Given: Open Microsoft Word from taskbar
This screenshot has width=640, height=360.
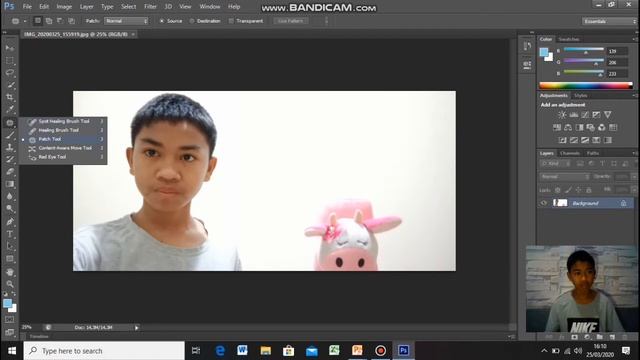Looking at the screenshot, I should pyautogui.click(x=242, y=351).
